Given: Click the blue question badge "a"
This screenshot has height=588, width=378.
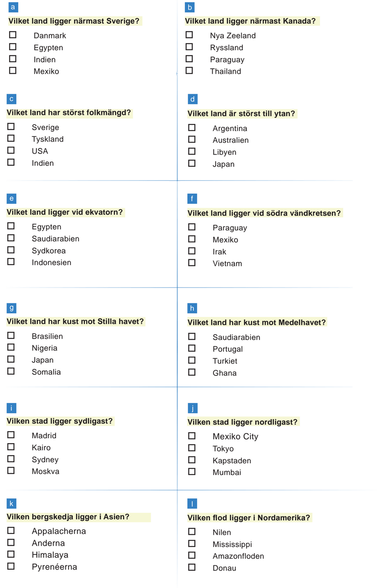Looking at the screenshot, I should click(14, 7).
